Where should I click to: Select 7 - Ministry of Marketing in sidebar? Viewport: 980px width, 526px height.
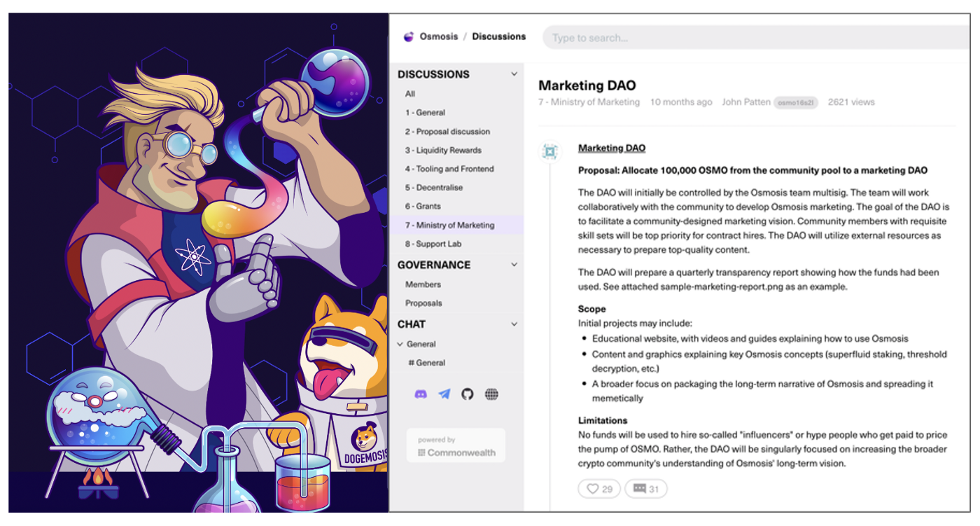click(x=456, y=225)
